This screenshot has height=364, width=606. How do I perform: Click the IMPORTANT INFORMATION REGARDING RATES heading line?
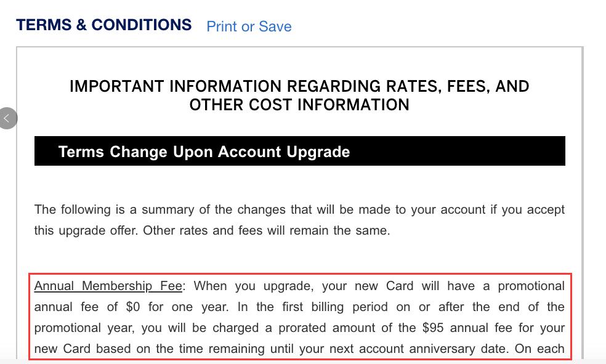pyautogui.click(x=299, y=86)
